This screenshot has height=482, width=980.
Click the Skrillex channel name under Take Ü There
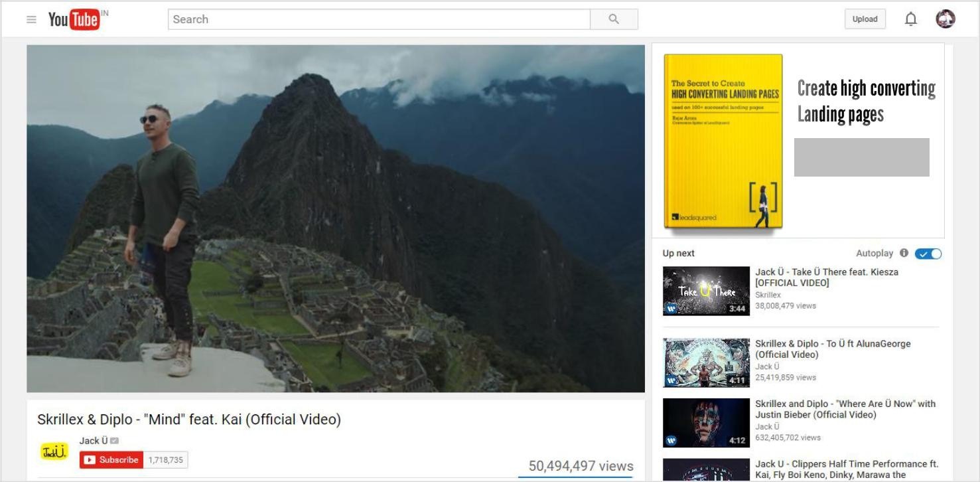click(768, 295)
